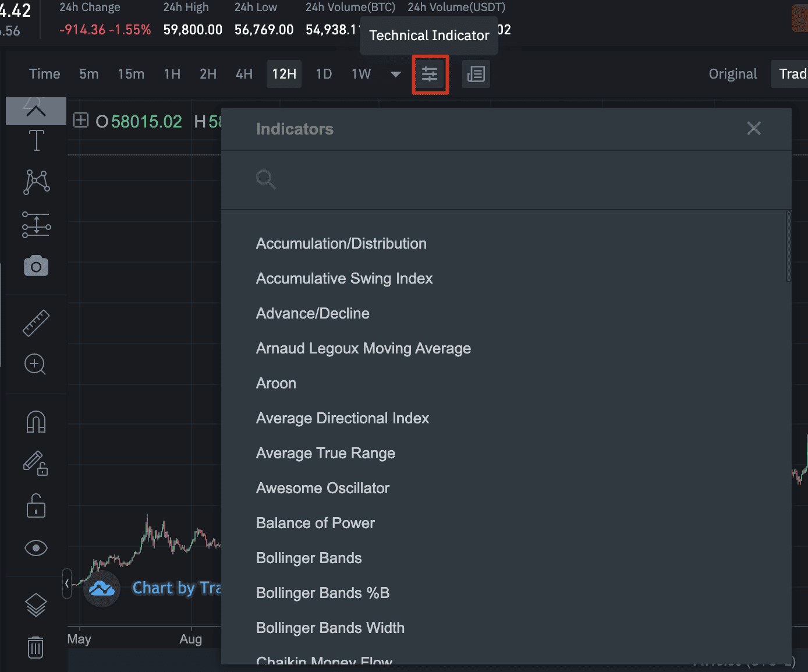
Task: Click the news/notes icon beside indicators
Action: click(x=476, y=74)
